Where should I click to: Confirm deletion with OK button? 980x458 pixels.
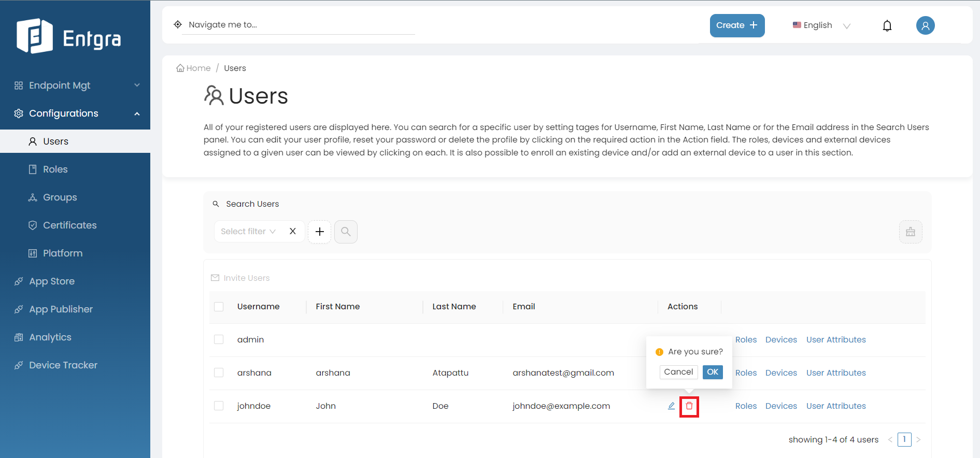click(712, 372)
